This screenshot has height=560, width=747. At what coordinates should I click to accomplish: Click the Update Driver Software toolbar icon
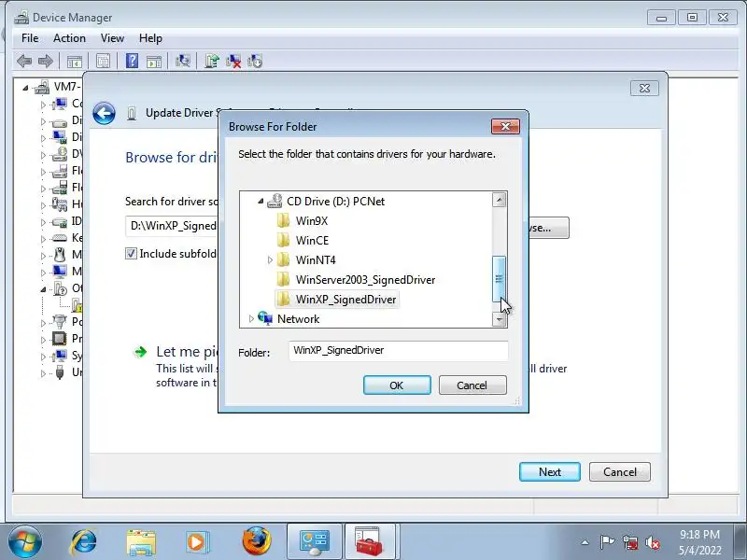click(212, 61)
